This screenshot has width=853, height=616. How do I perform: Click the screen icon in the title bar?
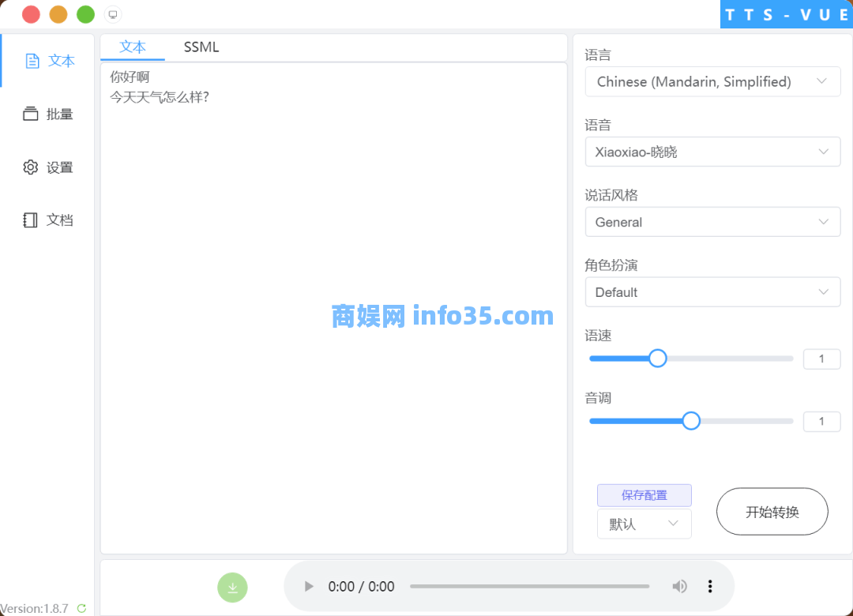tap(113, 14)
